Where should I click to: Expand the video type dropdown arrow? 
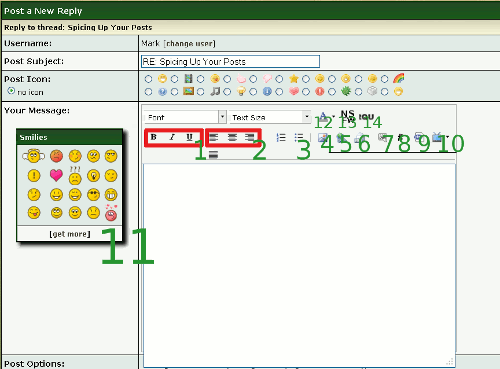point(447,137)
